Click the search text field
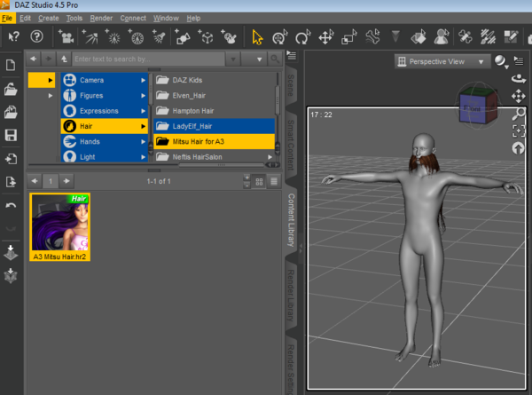The height and width of the screenshot is (395, 532). (x=149, y=59)
